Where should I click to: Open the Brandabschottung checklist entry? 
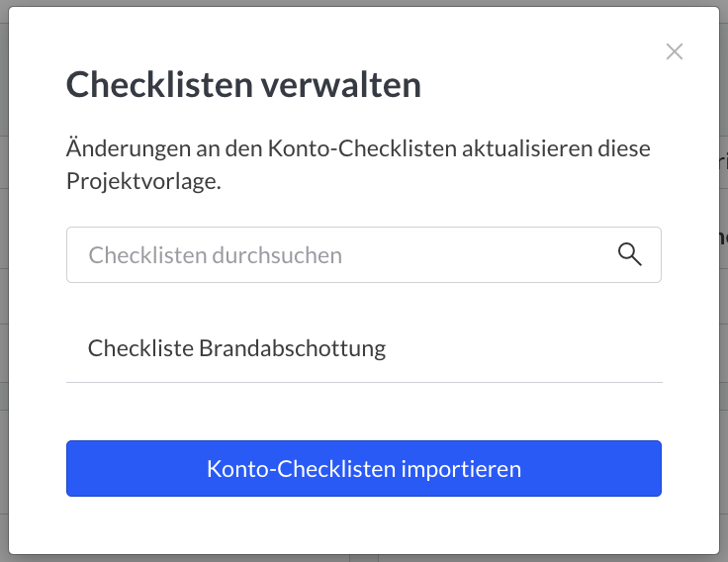coord(364,348)
